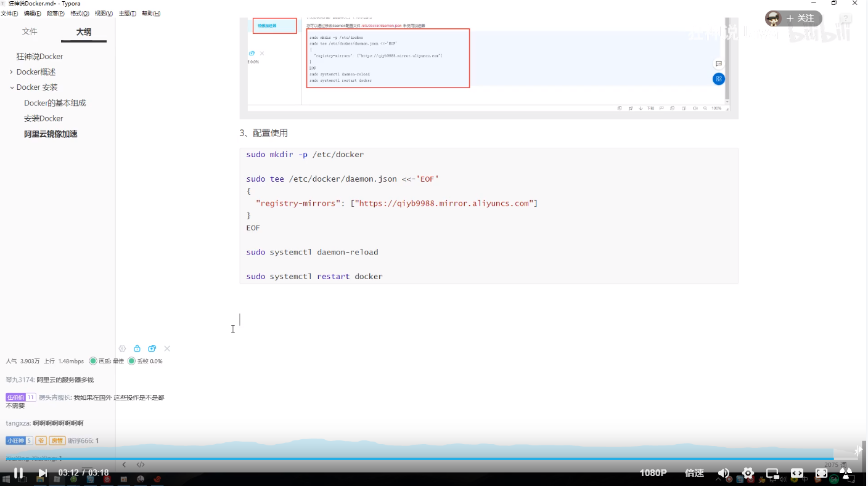Select 阿里云镜像加速 outline entry
Viewport: 868px width, 486px height.
(x=51, y=134)
